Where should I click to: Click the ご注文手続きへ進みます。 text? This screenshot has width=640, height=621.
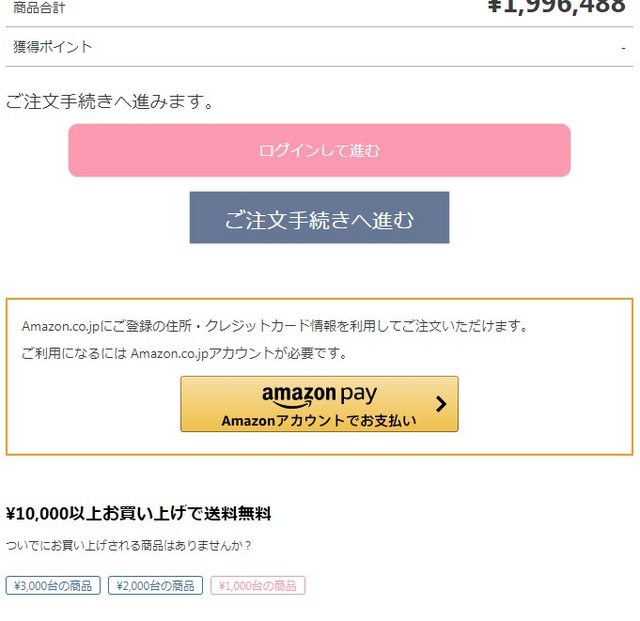(111, 102)
